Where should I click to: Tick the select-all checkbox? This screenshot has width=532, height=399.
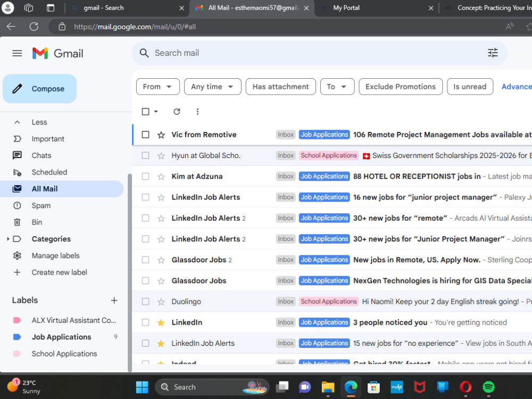(146, 112)
